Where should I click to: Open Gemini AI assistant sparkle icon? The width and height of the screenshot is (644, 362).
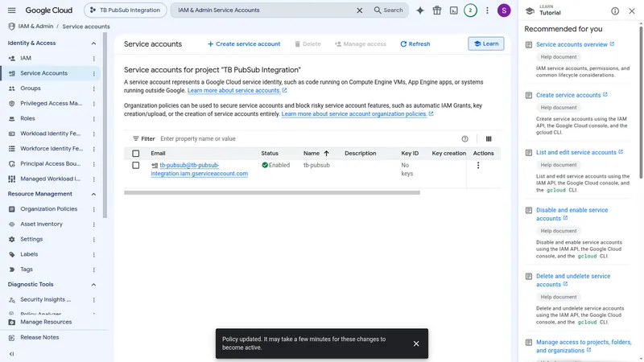420,10
